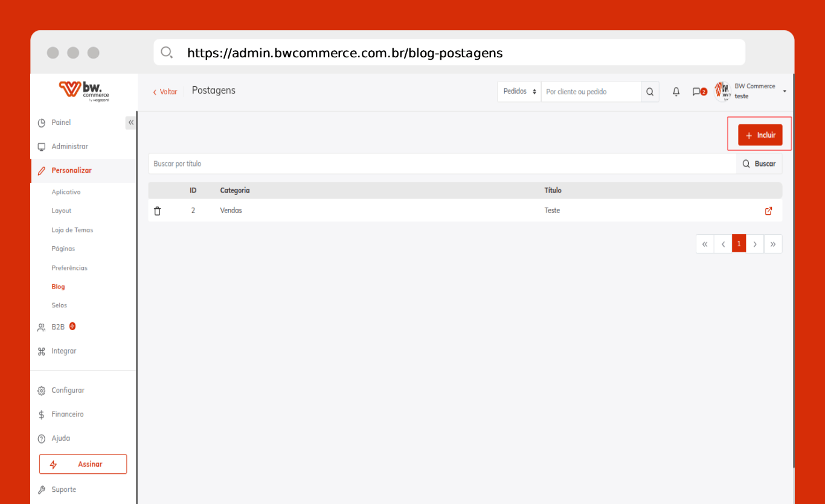Image resolution: width=825 pixels, height=504 pixels.
Task: Click the Título column header
Action: 553,190
